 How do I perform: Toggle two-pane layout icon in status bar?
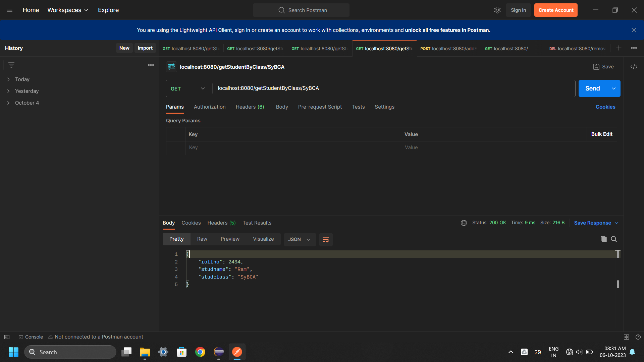click(x=626, y=337)
